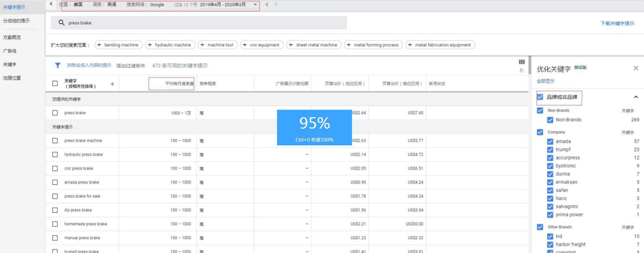Uncheck the amada checkbox
This screenshot has height=253, width=644.
coord(550,141)
